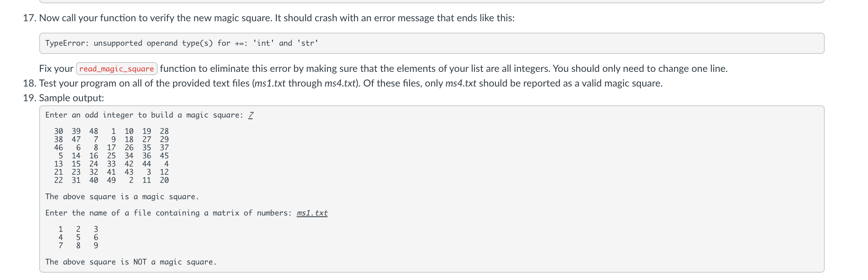868x280 pixels.
Task: Click the center value 25 of magic square
Action: 111,156
